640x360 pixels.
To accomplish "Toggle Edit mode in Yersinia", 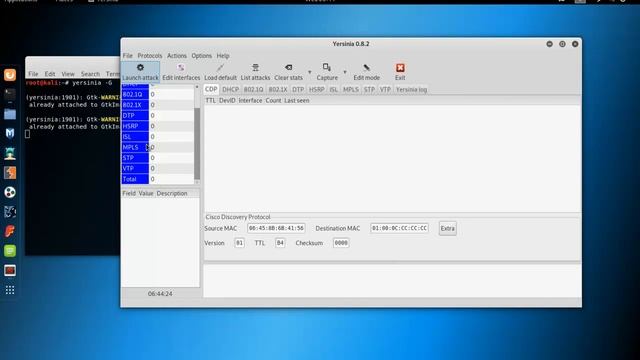I will [367, 72].
